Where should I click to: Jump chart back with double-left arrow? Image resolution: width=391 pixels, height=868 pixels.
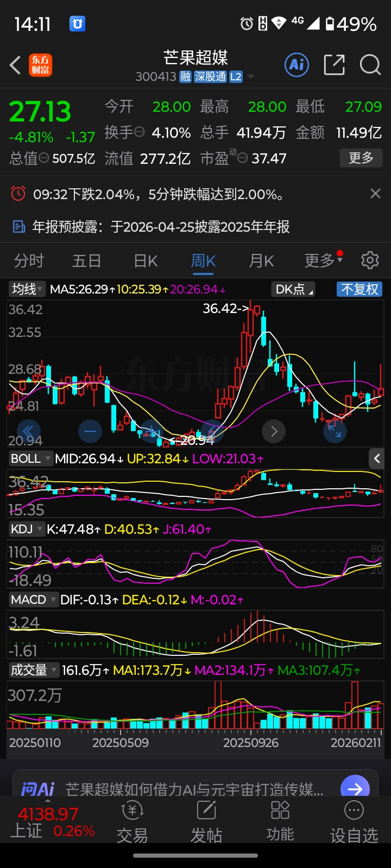[x=28, y=431]
